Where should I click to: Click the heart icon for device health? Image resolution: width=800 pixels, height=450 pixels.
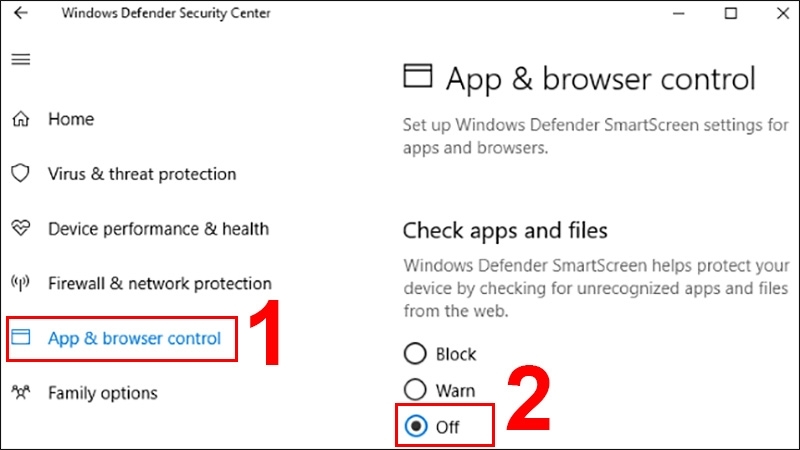[21, 229]
